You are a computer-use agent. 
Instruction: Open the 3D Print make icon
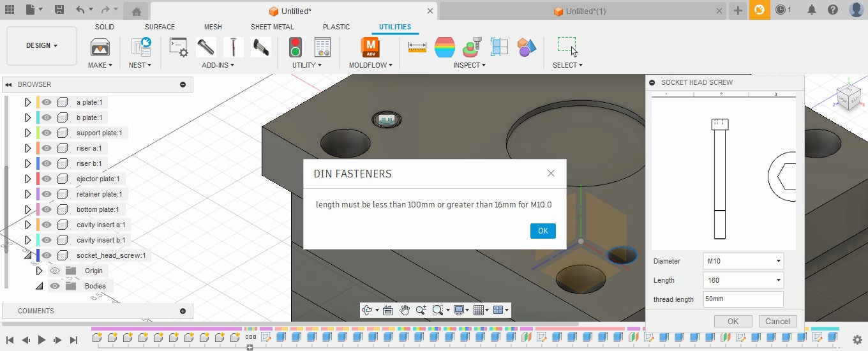coord(100,47)
